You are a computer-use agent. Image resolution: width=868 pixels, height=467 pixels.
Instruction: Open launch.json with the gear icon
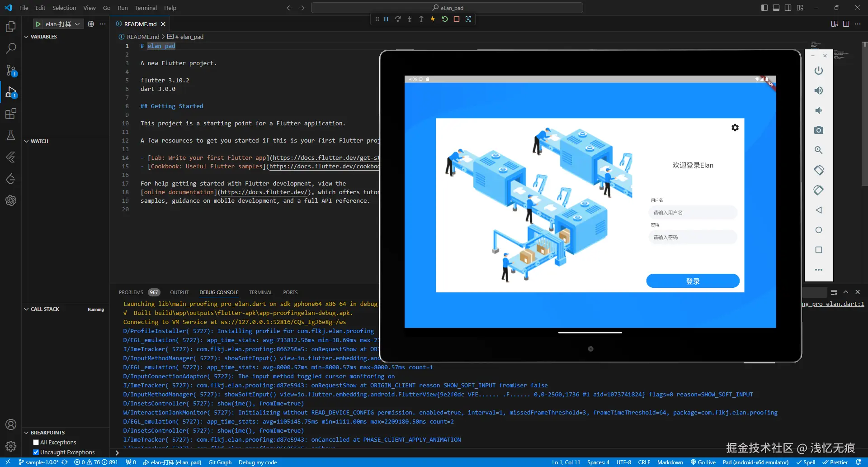(x=91, y=24)
